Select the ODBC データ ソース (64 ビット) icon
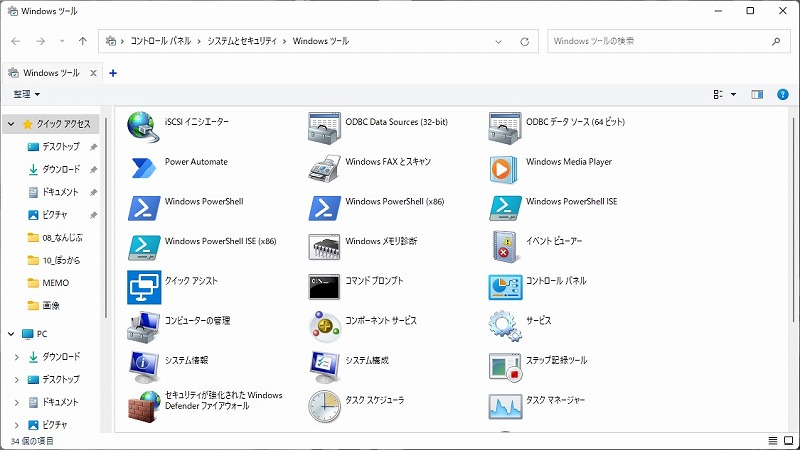 tap(505, 128)
